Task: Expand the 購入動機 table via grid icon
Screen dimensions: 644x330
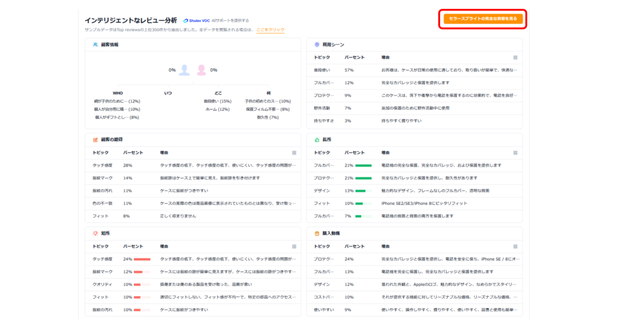Action: coord(515,246)
